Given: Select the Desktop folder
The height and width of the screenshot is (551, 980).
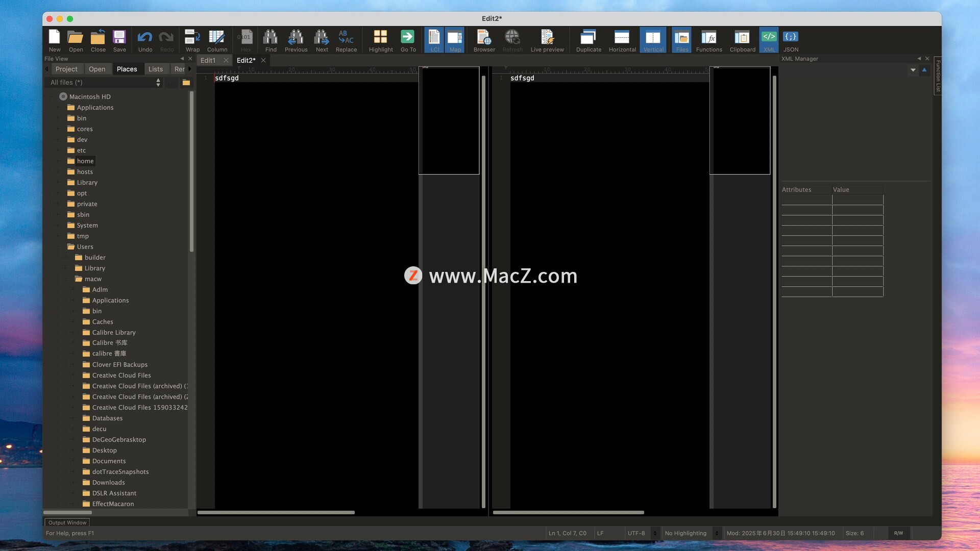Looking at the screenshot, I should (104, 450).
